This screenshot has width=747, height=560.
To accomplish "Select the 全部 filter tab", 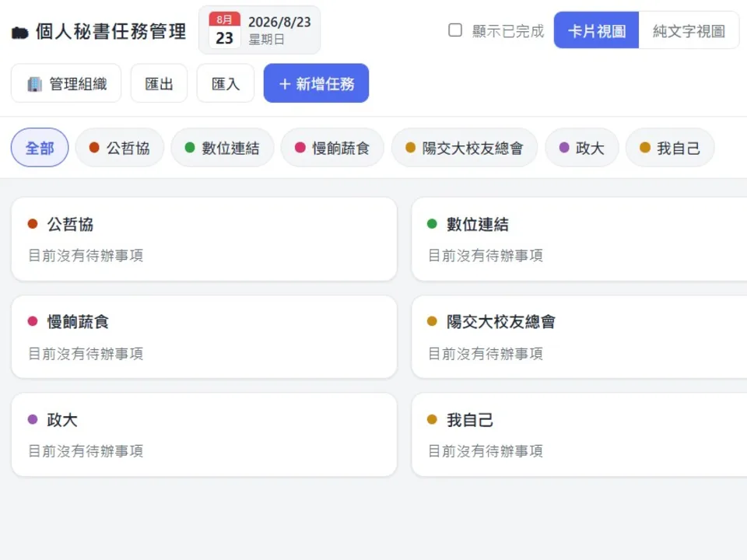I will point(40,148).
